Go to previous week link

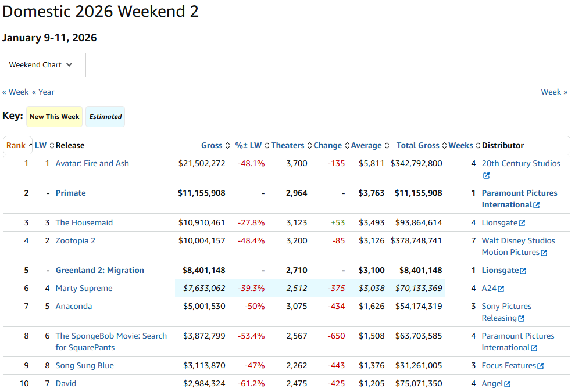coord(16,92)
